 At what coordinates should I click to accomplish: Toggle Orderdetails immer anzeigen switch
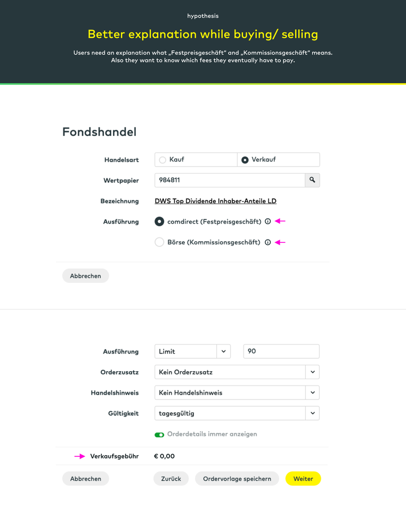[159, 435]
